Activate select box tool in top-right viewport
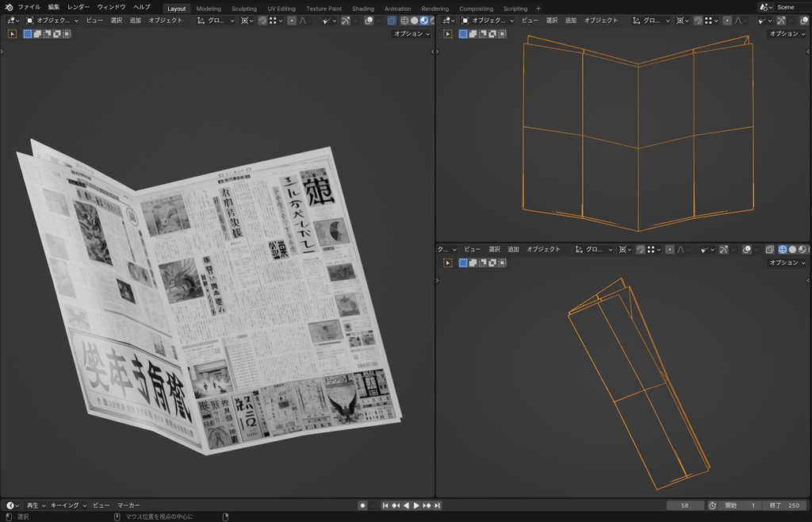Viewport: 812px width, 522px height. pyautogui.click(x=447, y=34)
